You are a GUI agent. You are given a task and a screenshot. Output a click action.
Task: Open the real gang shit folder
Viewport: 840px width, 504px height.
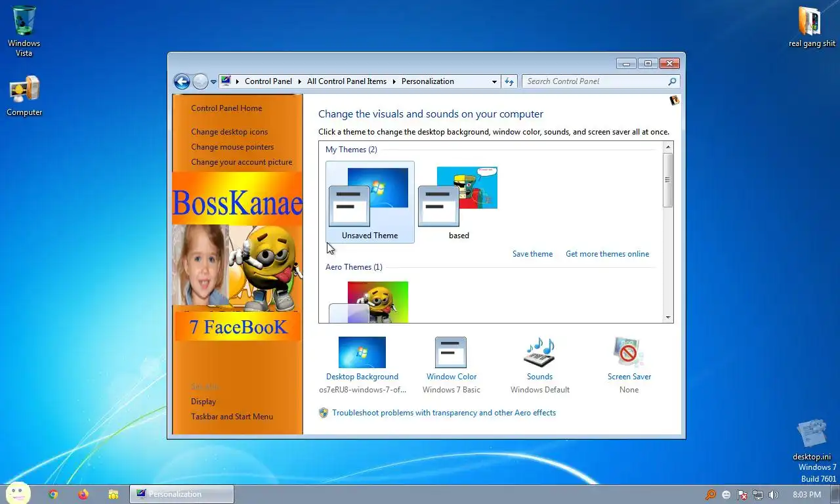pos(812,26)
